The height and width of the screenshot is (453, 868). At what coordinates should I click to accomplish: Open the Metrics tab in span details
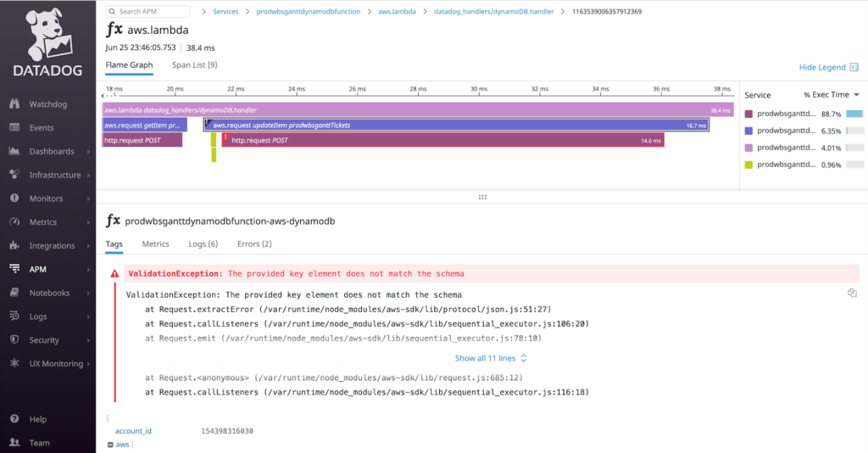tap(156, 243)
